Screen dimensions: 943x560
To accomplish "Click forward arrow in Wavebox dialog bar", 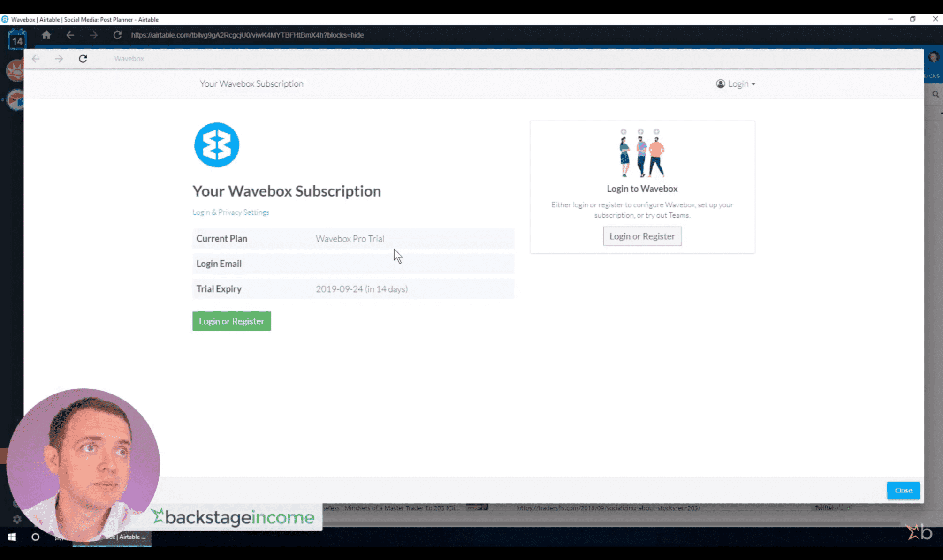I will click(x=59, y=59).
